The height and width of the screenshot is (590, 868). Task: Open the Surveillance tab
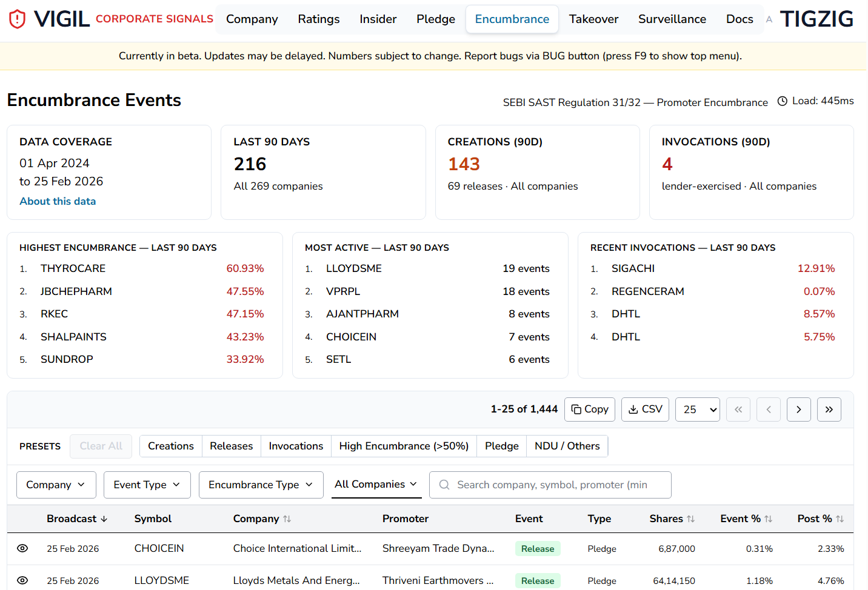click(x=672, y=19)
